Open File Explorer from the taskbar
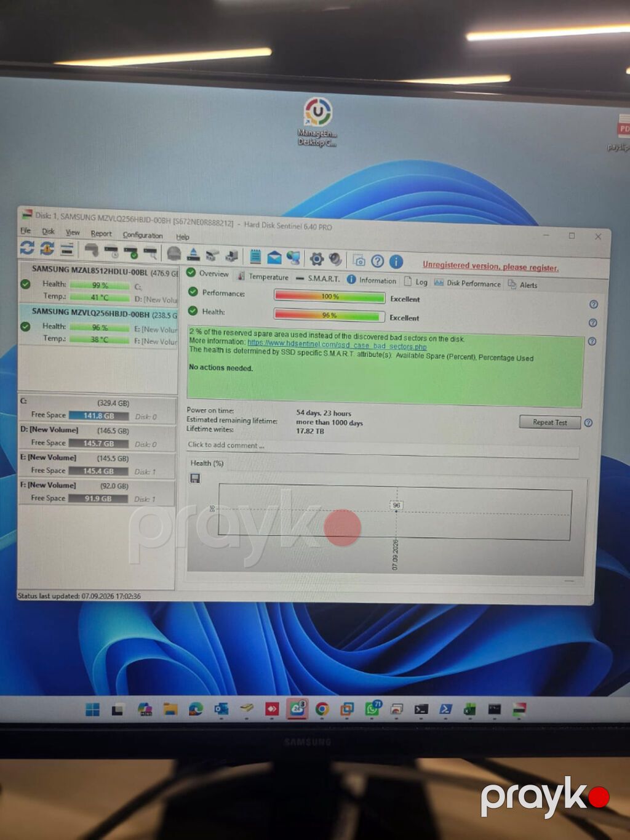630x840 pixels. tap(170, 709)
